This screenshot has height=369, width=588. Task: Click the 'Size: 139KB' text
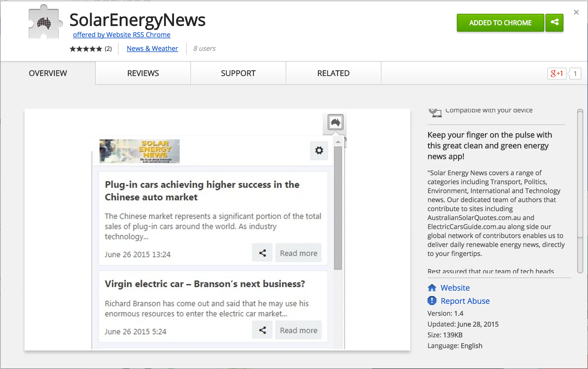(445, 335)
